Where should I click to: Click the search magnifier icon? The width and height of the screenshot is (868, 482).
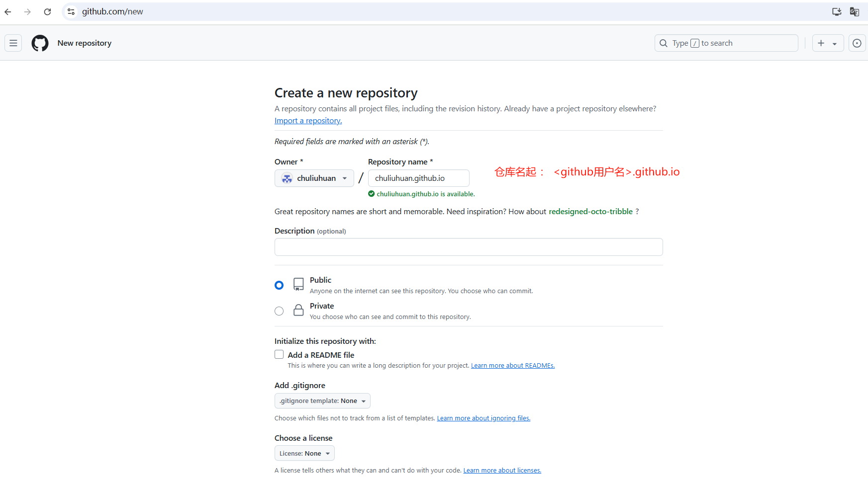pos(664,43)
